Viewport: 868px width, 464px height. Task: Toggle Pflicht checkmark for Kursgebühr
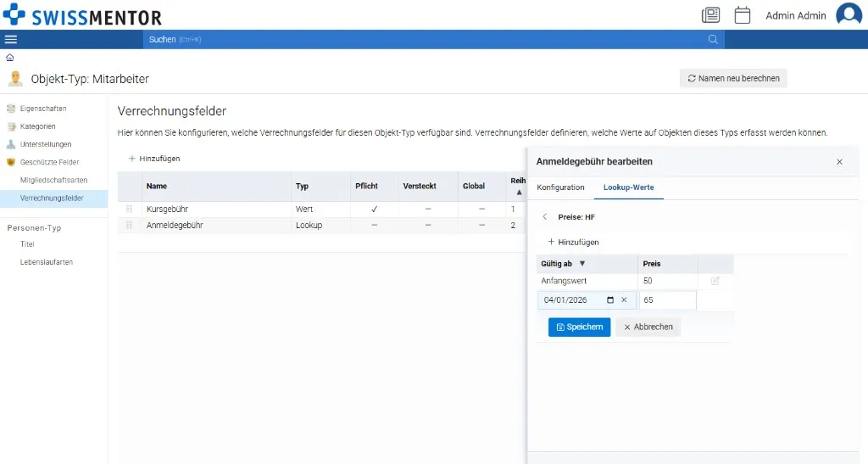(x=374, y=209)
